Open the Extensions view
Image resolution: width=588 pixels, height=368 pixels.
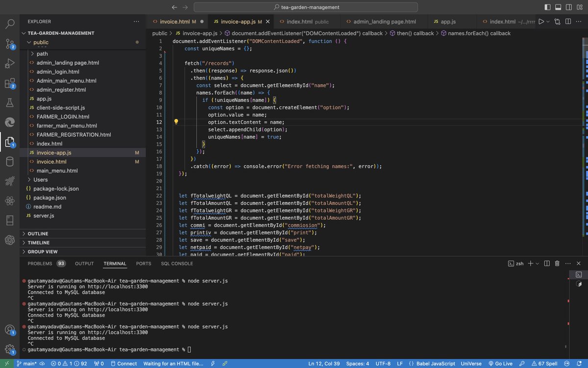10,83
